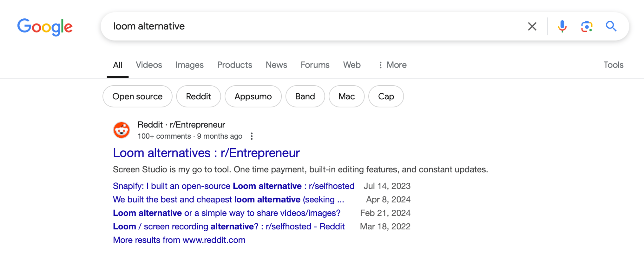Switch to the Images tab
This screenshot has height=257, width=644.
(x=189, y=65)
